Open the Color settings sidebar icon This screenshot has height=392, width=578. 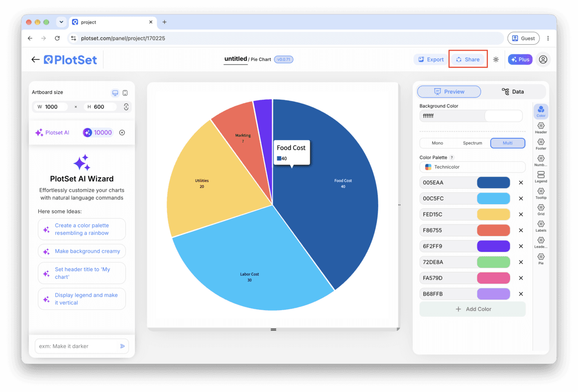click(x=541, y=112)
